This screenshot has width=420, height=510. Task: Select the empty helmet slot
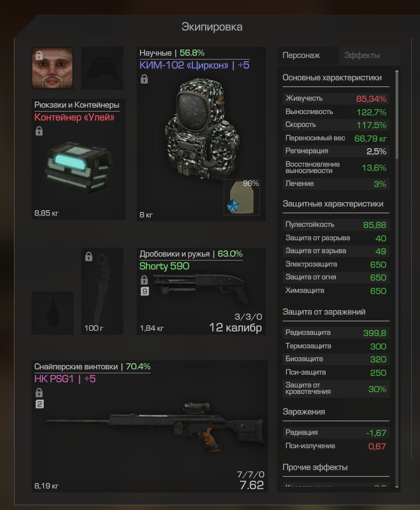point(102,68)
